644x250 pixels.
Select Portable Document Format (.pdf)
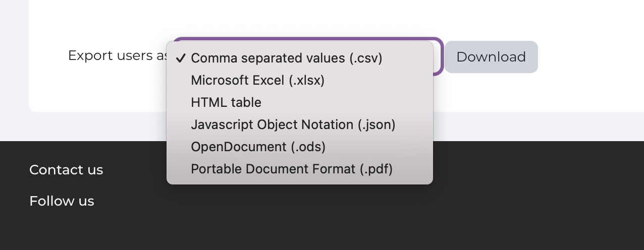pyautogui.click(x=292, y=169)
